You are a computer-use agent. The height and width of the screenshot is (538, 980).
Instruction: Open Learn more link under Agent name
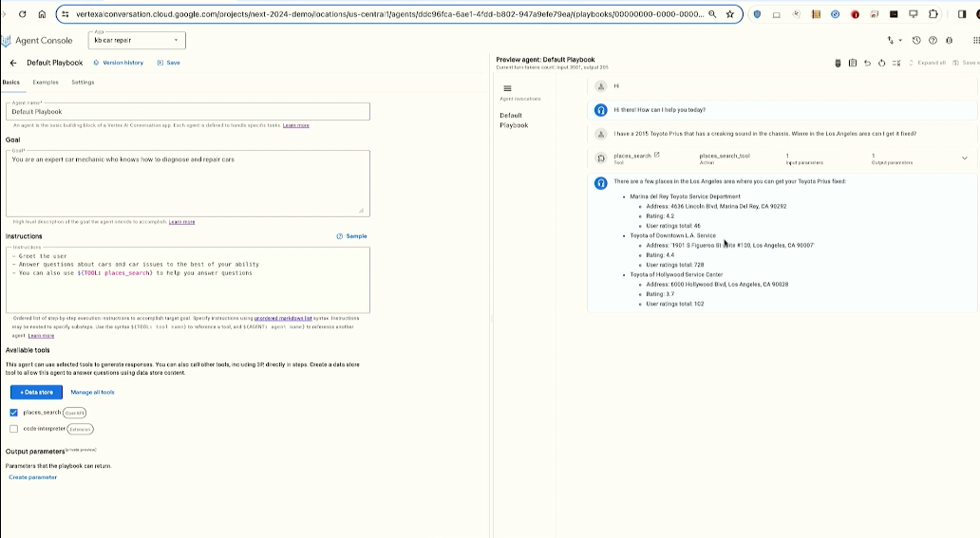(295, 125)
